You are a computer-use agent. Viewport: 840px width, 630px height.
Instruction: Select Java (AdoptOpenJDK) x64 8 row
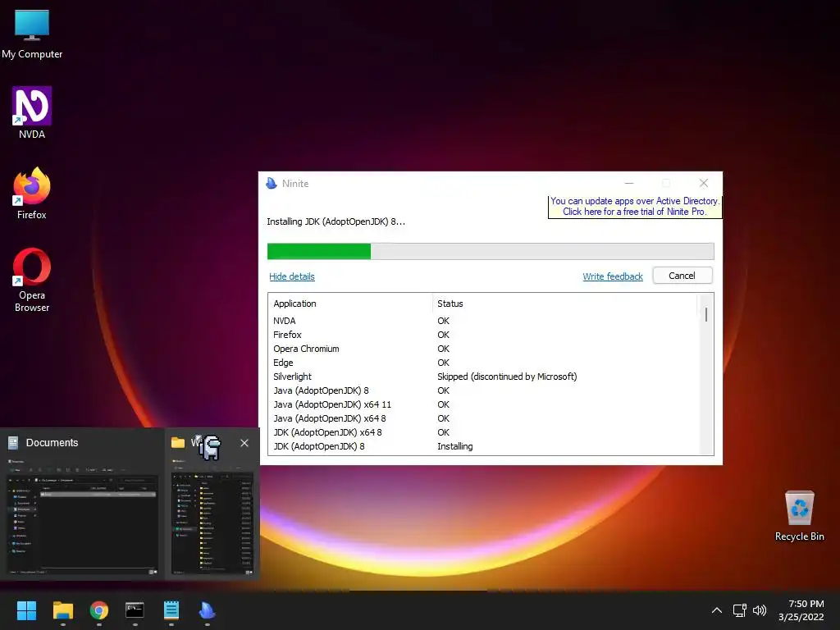point(484,418)
